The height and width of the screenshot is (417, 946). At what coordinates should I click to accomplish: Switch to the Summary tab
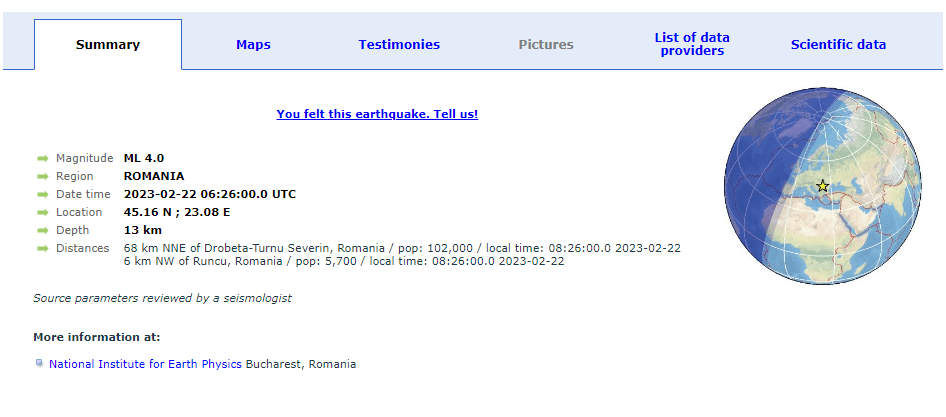[108, 45]
